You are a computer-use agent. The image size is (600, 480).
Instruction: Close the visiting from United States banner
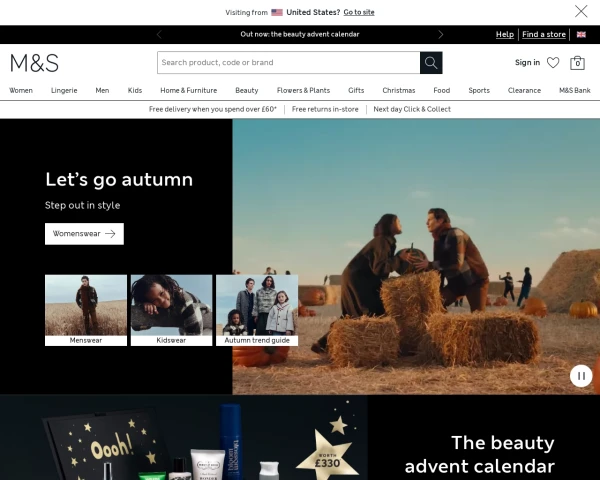click(x=581, y=11)
